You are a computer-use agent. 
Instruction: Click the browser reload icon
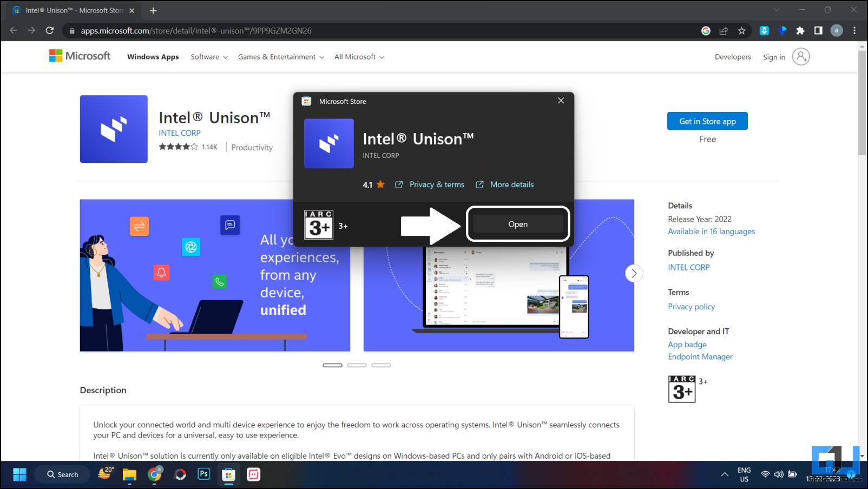click(50, 31)
